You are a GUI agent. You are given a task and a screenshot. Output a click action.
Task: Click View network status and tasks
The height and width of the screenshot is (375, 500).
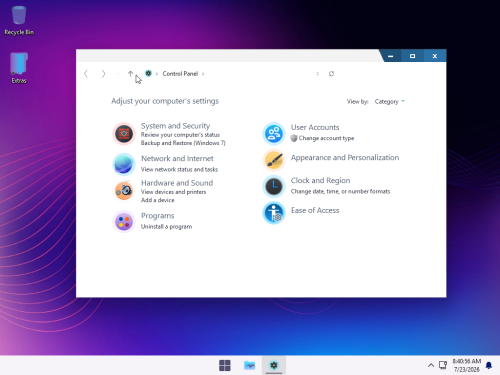179,169
